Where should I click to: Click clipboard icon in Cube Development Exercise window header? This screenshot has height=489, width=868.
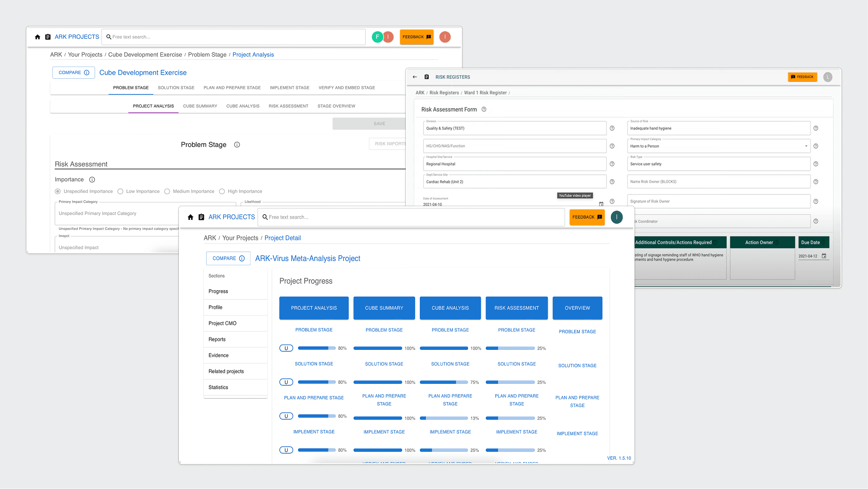[x=48, y=37]
